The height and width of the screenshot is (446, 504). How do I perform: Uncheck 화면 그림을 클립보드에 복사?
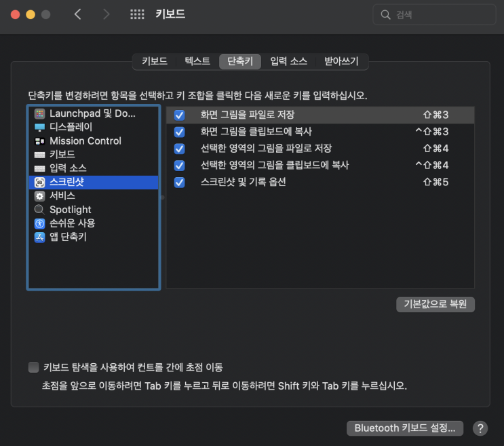(x=179, y=132)
